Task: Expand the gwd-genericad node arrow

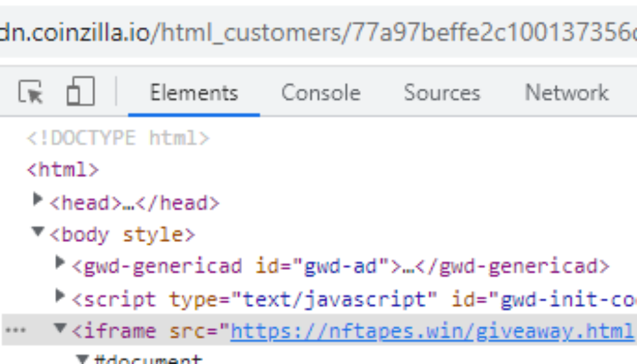Action: point(59,264)
